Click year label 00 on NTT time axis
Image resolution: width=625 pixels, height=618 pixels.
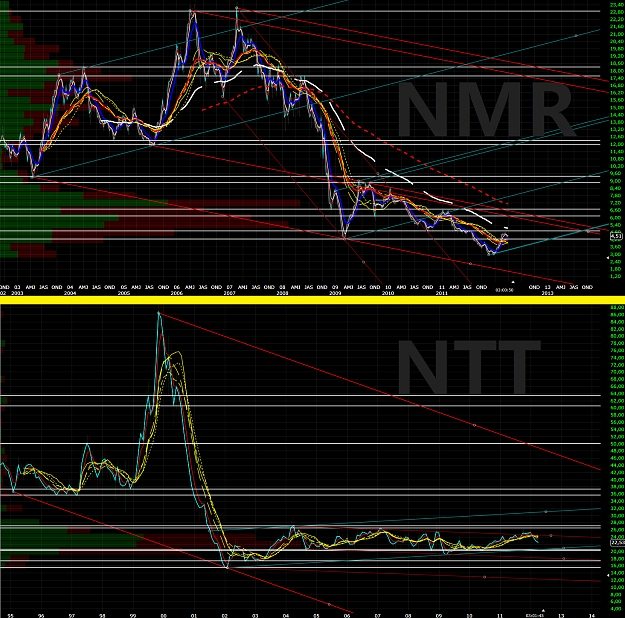point(163,616)
